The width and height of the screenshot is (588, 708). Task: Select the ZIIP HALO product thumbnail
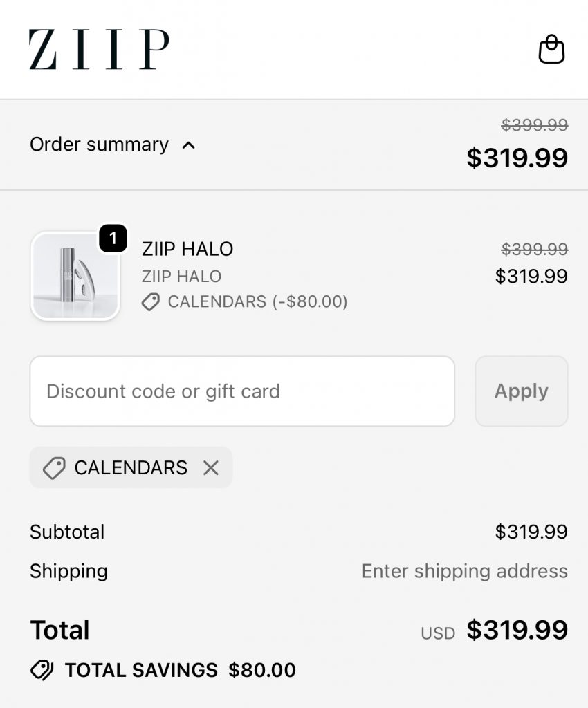[x=75, y=277]
